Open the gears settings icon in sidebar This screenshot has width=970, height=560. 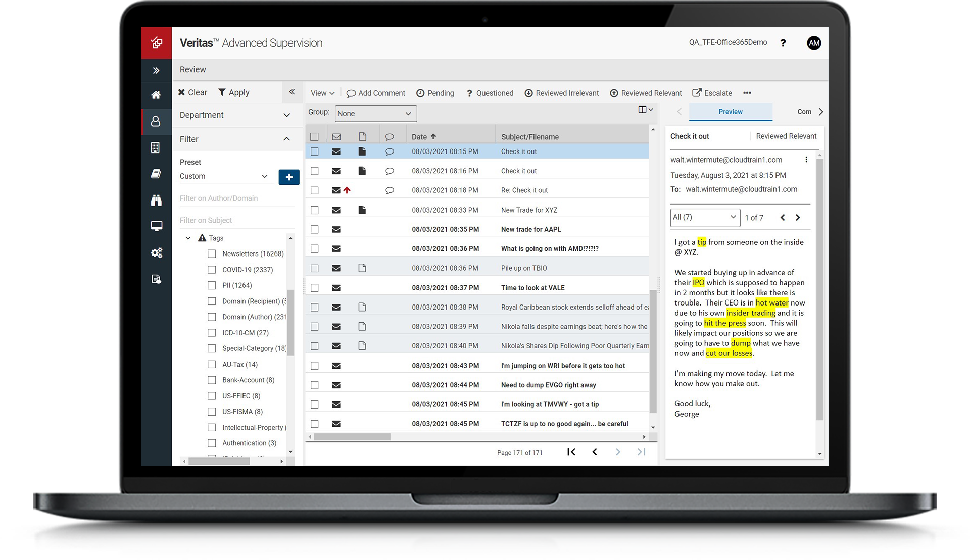click(156, 253)
